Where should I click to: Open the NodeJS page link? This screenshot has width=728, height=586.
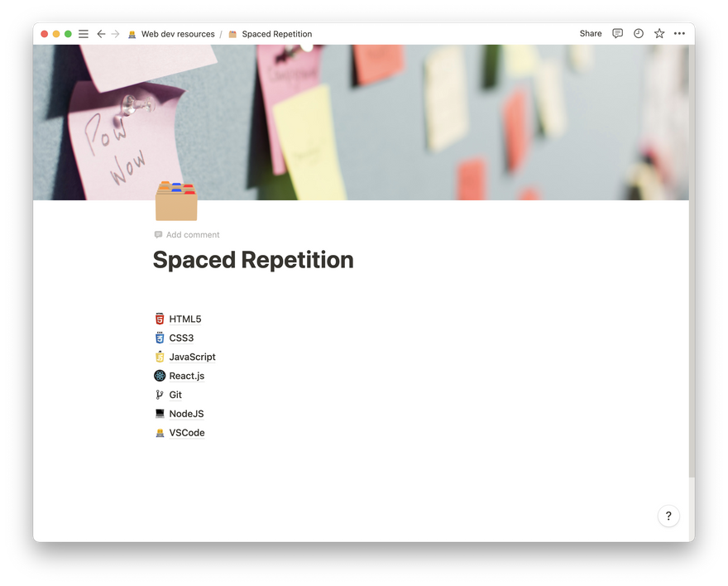click(186, 414)
